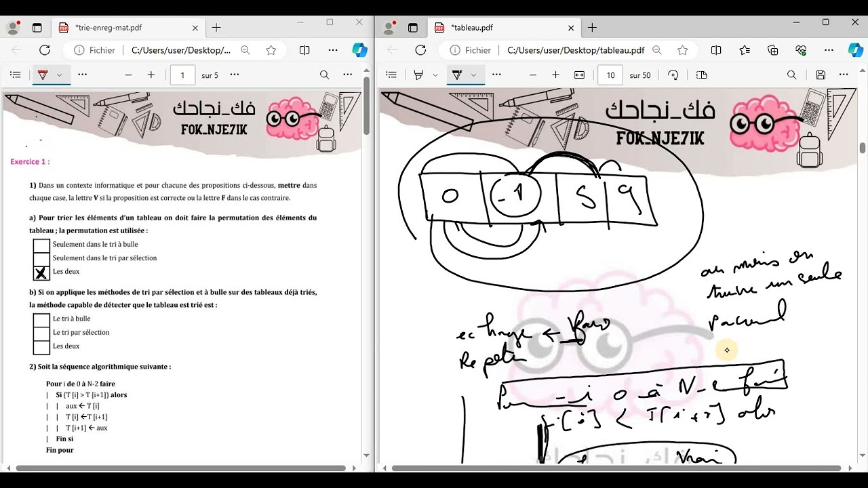Check 'Le tri par sélection' box
The image size is (868, 488).
[x=41, y=333]
